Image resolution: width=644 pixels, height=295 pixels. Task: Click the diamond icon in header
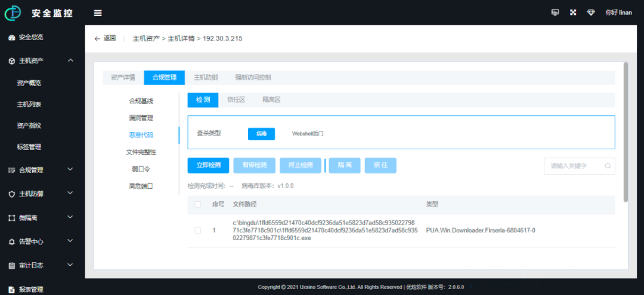click(x=591, y=13)
